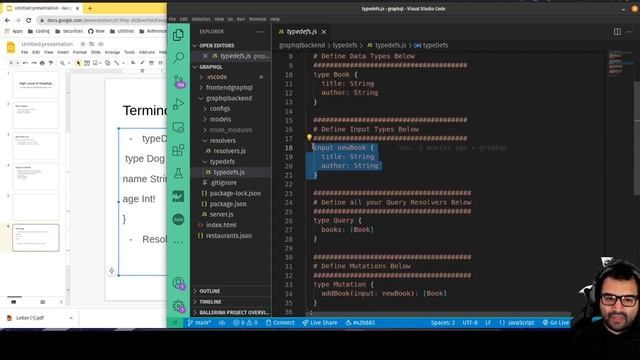The height and width of the screenshot is (360, 640).
Task: Open the Search view in activity bar
Action: click(x=178, y=57)
